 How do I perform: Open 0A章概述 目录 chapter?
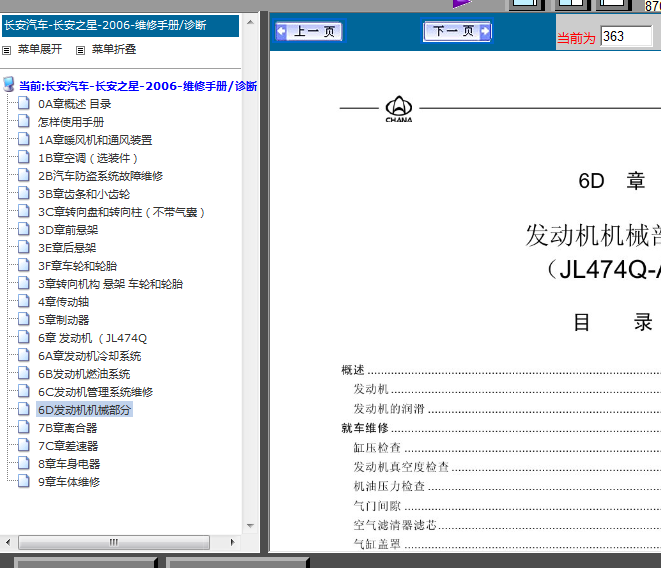[75, 104]
